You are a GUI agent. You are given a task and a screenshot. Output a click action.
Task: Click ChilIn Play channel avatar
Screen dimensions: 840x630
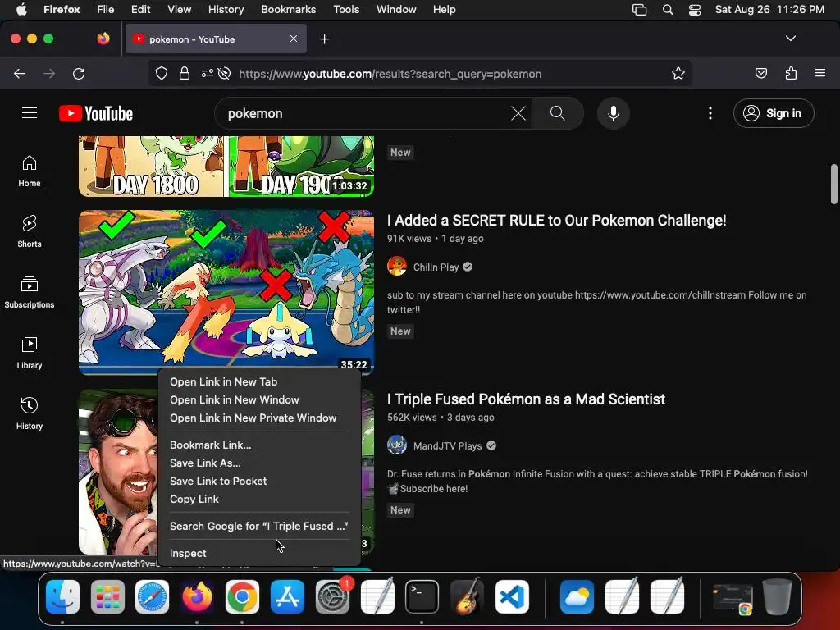397,267
